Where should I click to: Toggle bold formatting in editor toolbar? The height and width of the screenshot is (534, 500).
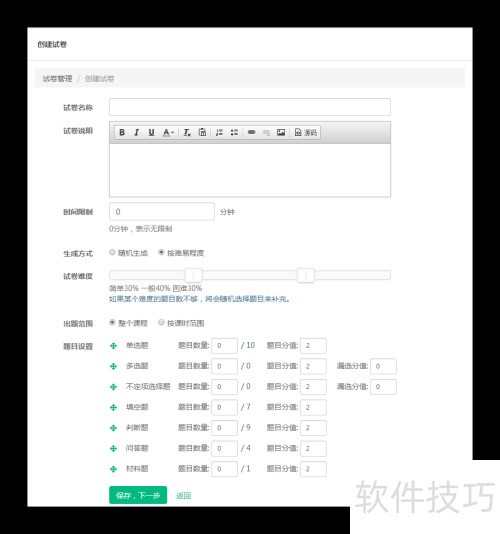coord(122,132)
